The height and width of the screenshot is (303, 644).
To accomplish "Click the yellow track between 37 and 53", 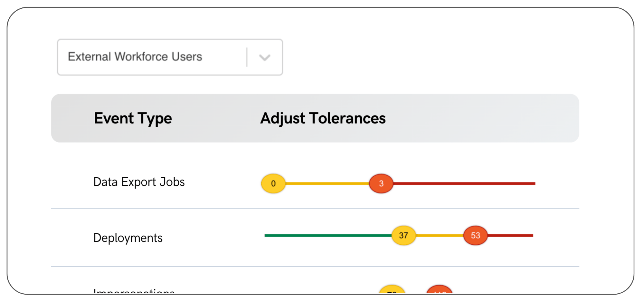I will [x=440, y=235].
